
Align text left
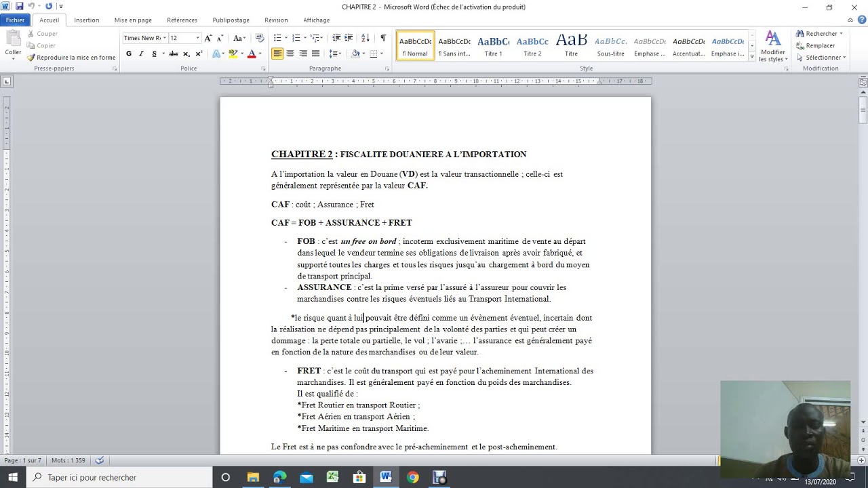pos(277,54)
